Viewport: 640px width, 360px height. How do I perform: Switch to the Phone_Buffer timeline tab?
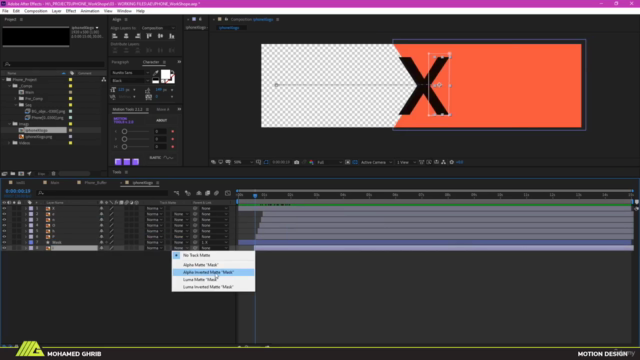coord(96,183)
